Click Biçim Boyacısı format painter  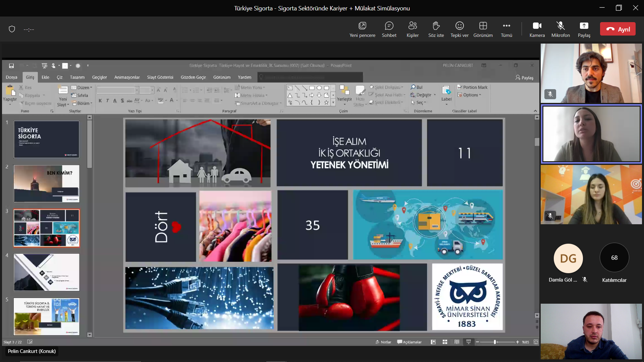36,103
